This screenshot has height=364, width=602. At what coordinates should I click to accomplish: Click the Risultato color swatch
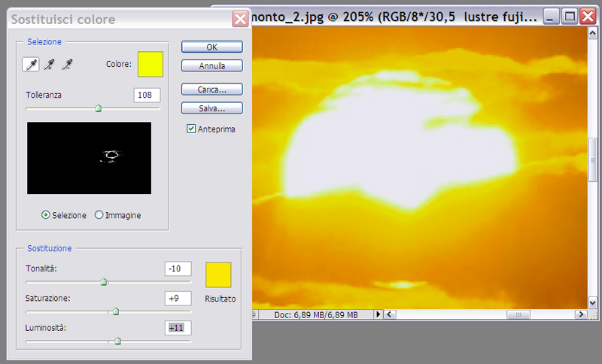[218, 275]
